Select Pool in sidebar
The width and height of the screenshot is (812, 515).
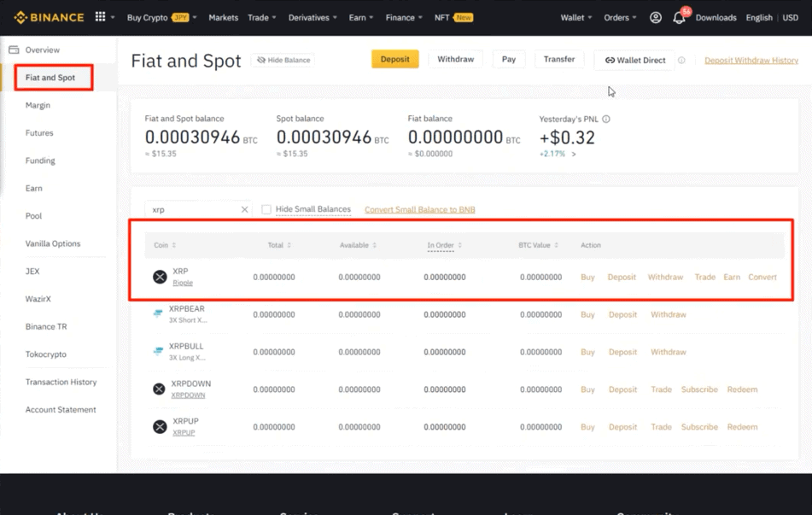coord(33,215)
